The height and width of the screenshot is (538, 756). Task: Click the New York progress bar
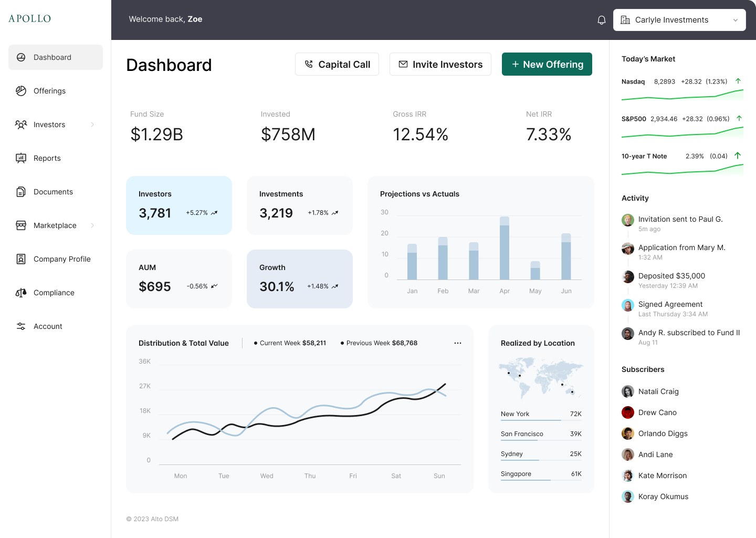541,420
